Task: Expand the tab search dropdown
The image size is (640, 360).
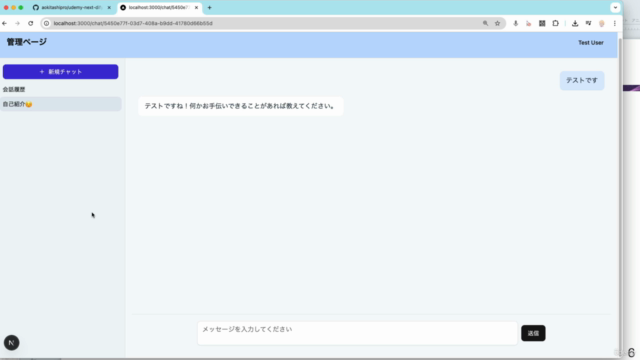Action: [x=615, y=7]
